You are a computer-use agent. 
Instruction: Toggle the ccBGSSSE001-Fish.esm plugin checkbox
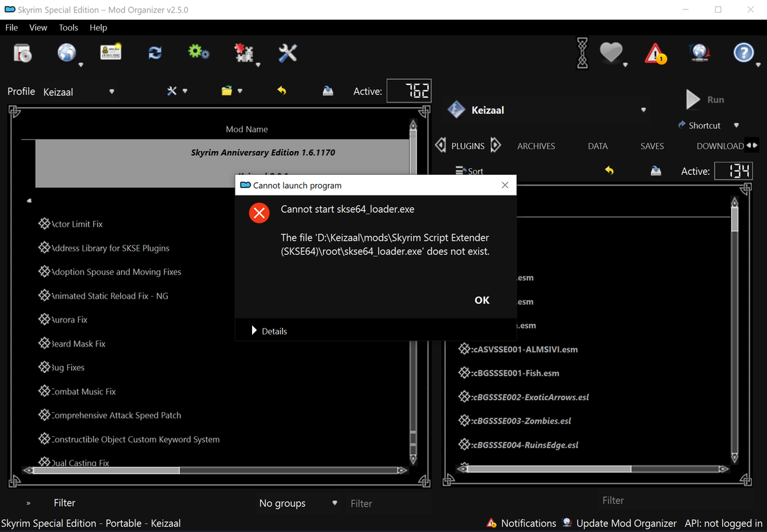click(464, 372)
